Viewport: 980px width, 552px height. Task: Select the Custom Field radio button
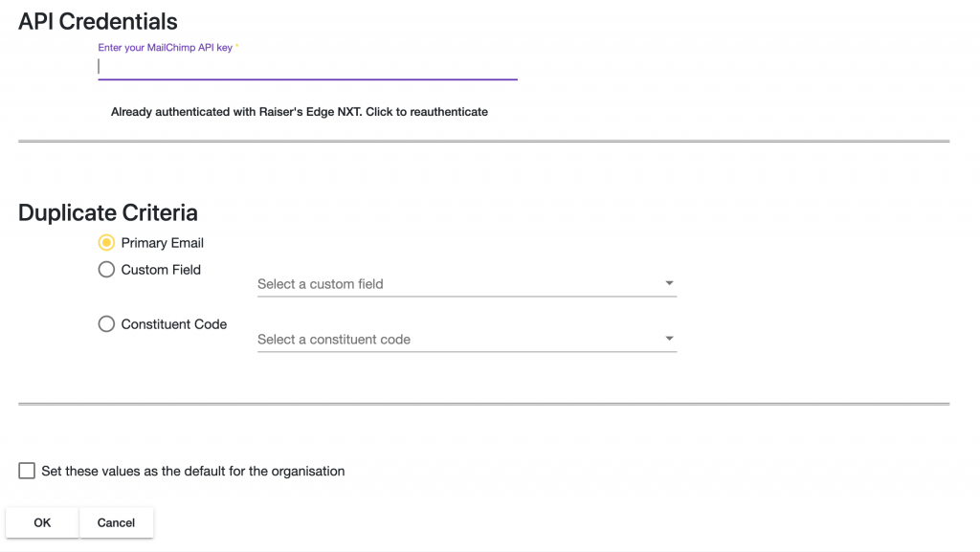(x=106, y=269)
